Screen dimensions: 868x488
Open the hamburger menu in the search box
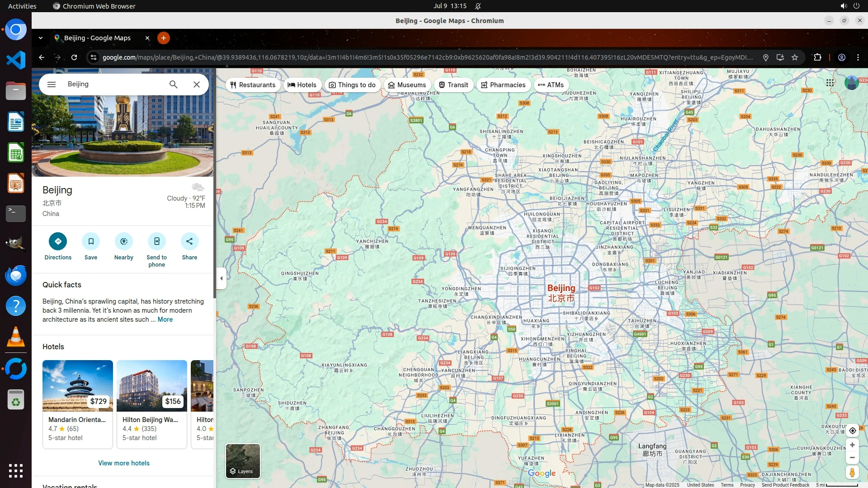click(52, 84)
